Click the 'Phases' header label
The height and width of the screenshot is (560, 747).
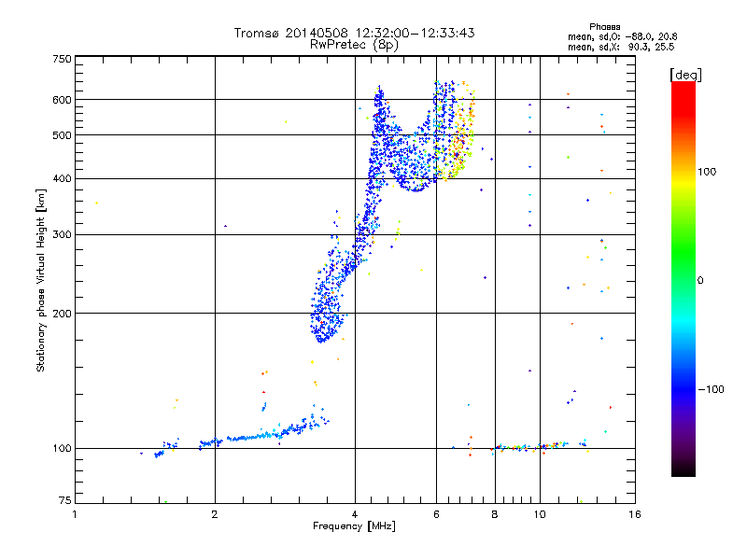(604, 27)
